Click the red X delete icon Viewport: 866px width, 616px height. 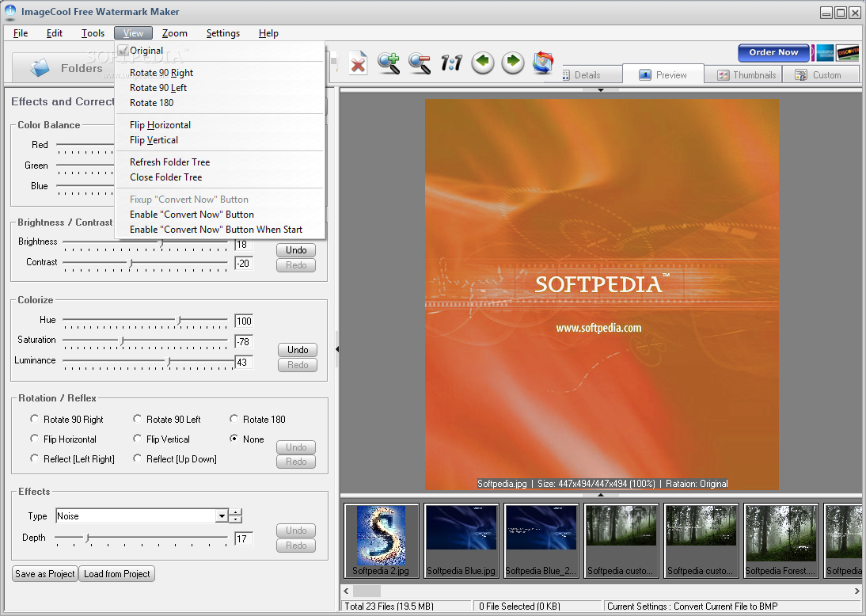pyautogui.click(x=358, y=63)
